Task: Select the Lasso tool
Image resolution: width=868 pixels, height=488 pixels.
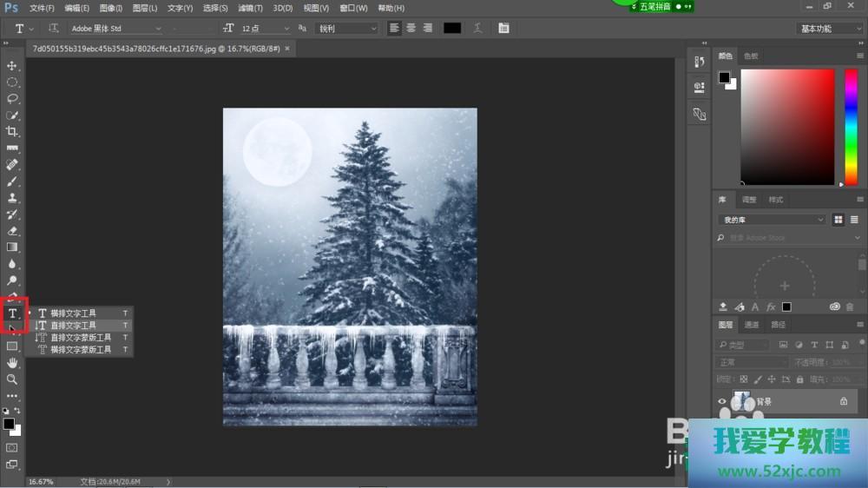Action: [x=12, y=99]
